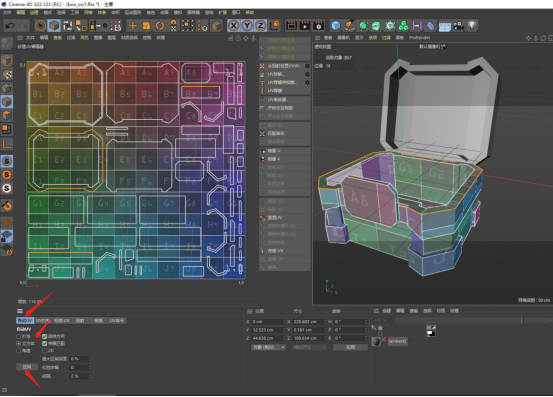Screen dimensions: 553x397
Task: Switch to the UV打包 tab
Action: (43, 320)
